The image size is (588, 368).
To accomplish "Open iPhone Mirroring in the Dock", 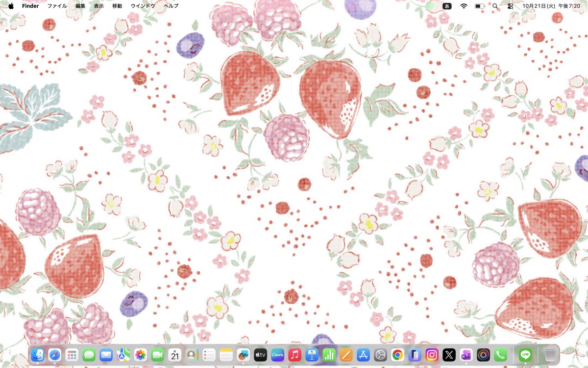I will pos(415,354).
